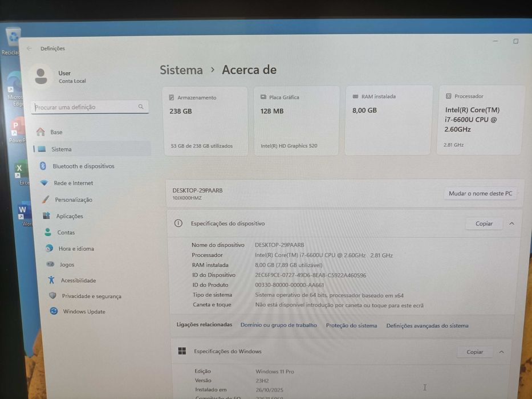Click the Tipo de sistema 64 bits value
Screen dimensions: 532x399
(329, 295)
